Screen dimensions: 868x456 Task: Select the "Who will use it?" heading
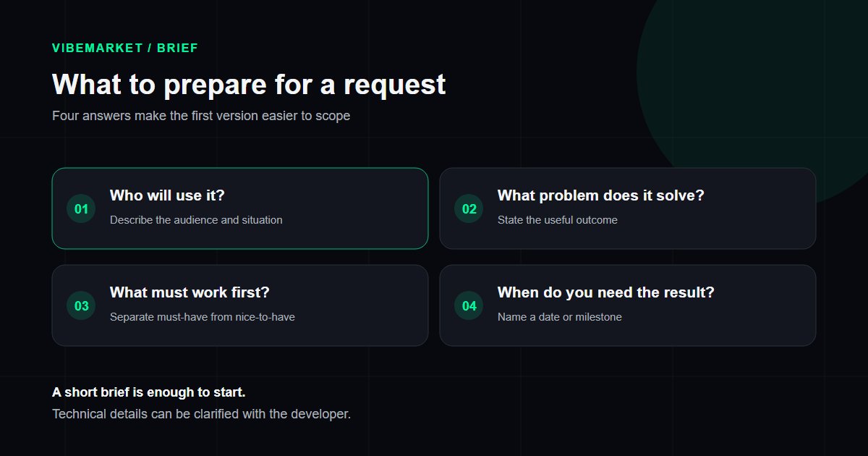tap(167, 195)
